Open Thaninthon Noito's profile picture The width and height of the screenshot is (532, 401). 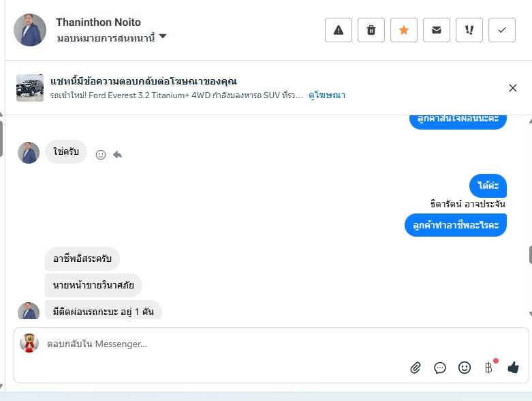pos(30,30)
